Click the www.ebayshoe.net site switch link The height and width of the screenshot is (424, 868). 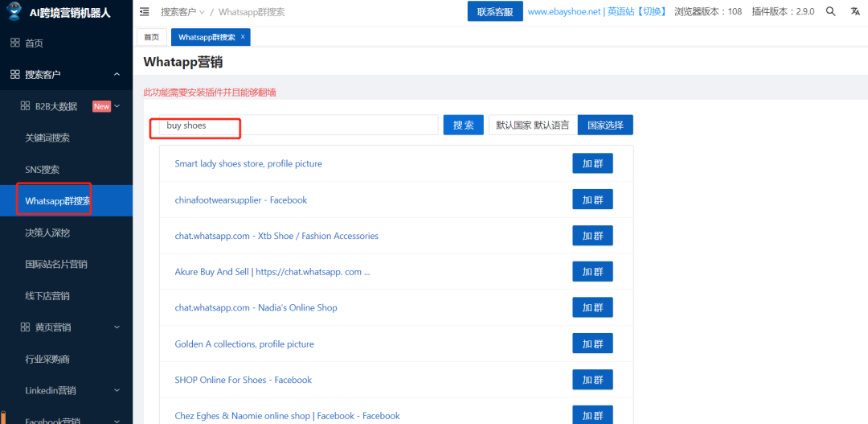tap(597, 11)
